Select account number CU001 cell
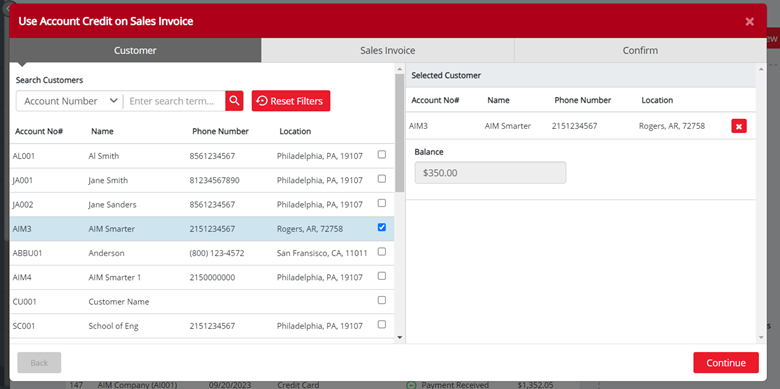780x389 pixels. pos(24,301)
